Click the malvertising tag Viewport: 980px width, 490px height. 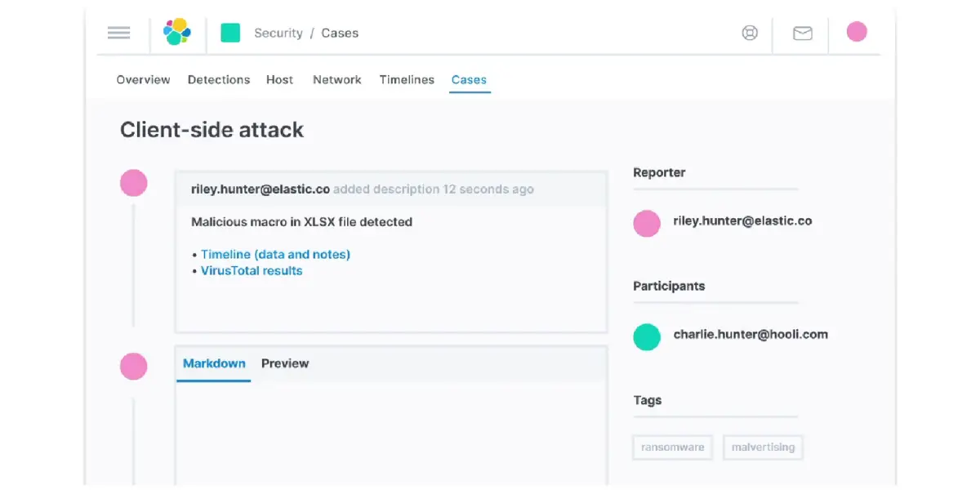763,448
